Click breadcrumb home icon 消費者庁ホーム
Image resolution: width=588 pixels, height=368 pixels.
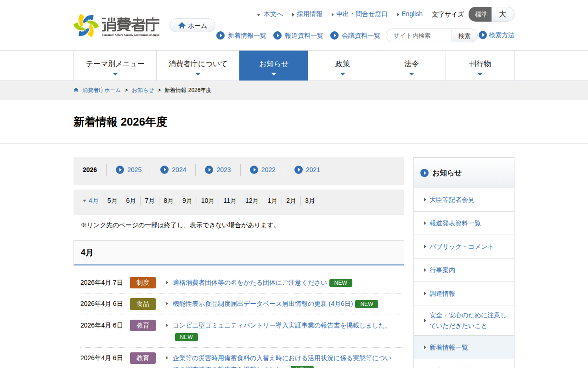[76, 90]
